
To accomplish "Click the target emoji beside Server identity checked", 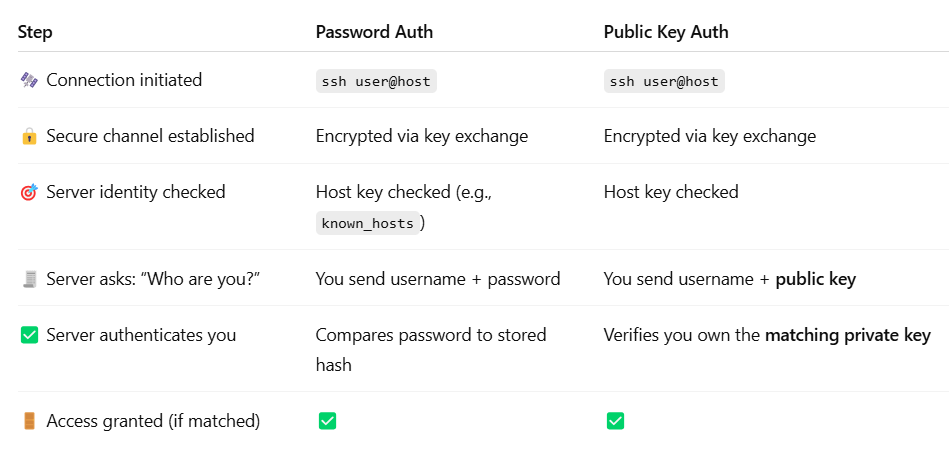I will [28, 192].
